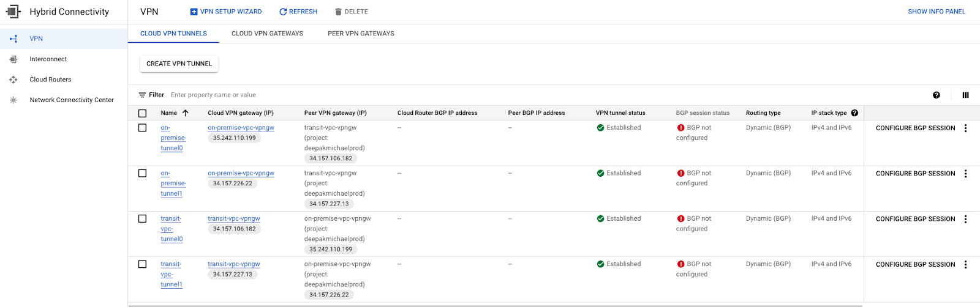980x307 pixels.
Task: Click the Interconnect sidebar icon
Action: pos(13,59)
